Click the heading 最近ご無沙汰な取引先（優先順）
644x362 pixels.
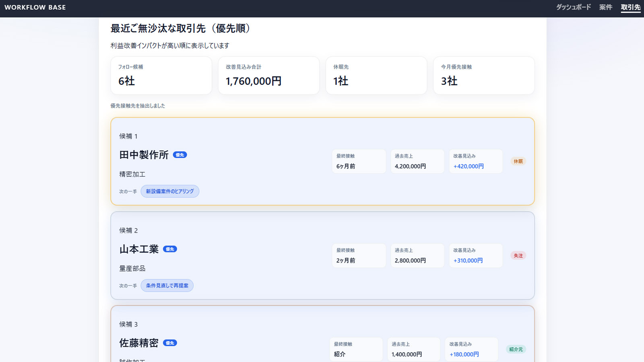pyautogui.click(x=182, y=28)
